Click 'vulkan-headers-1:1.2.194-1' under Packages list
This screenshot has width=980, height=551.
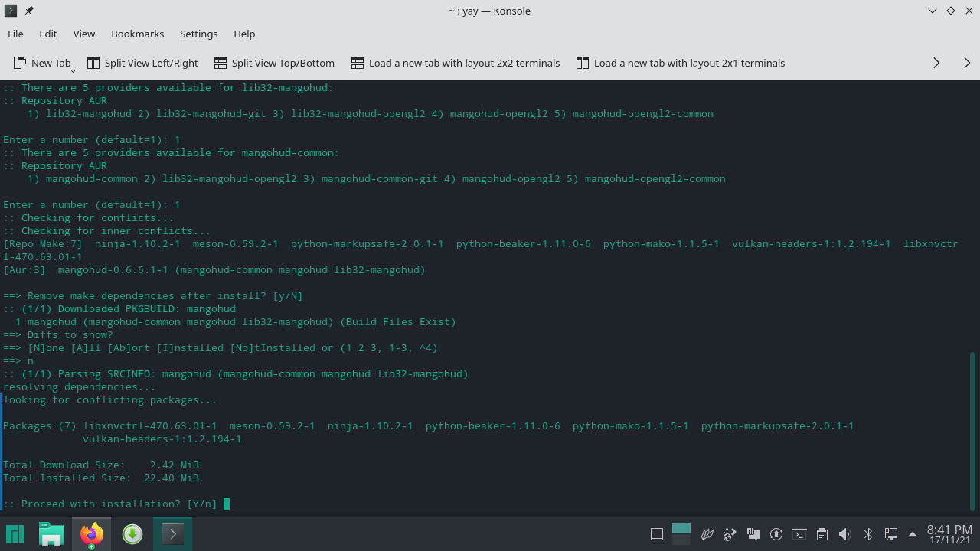click(162, 439)
